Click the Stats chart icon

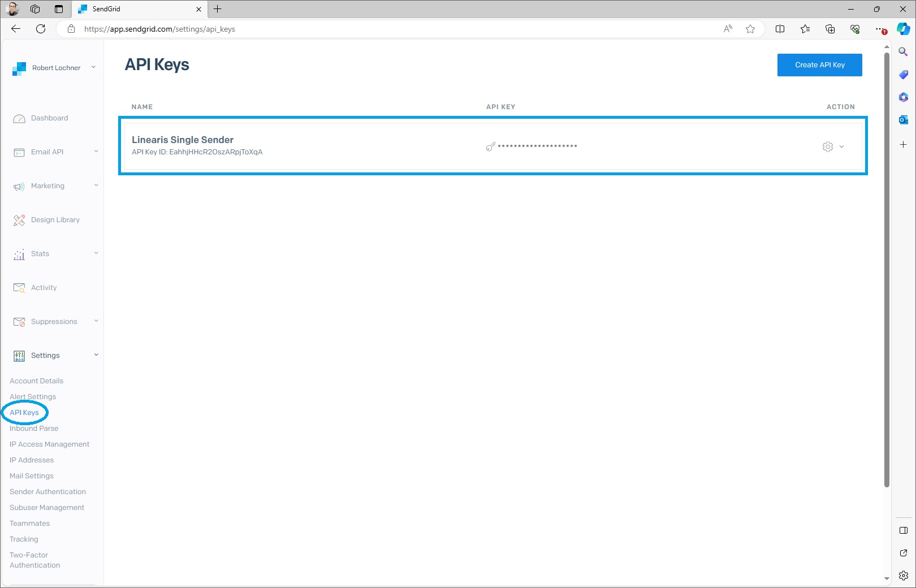[x=19, y=254]
